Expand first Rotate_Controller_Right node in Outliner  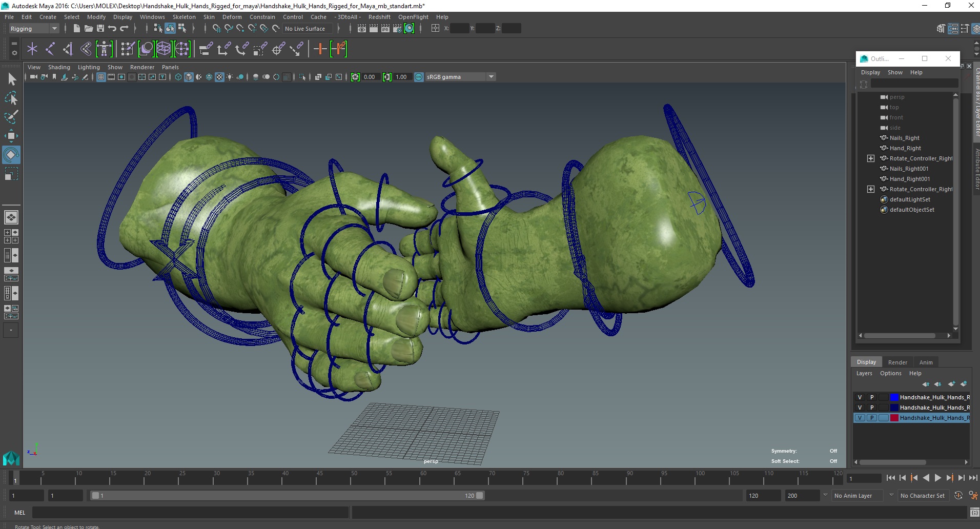(x=871, y=158)
